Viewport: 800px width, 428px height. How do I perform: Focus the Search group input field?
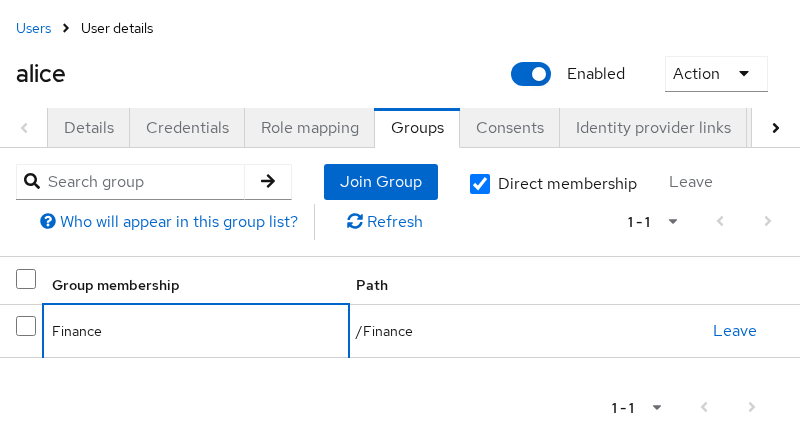click(x=145, y=182)
